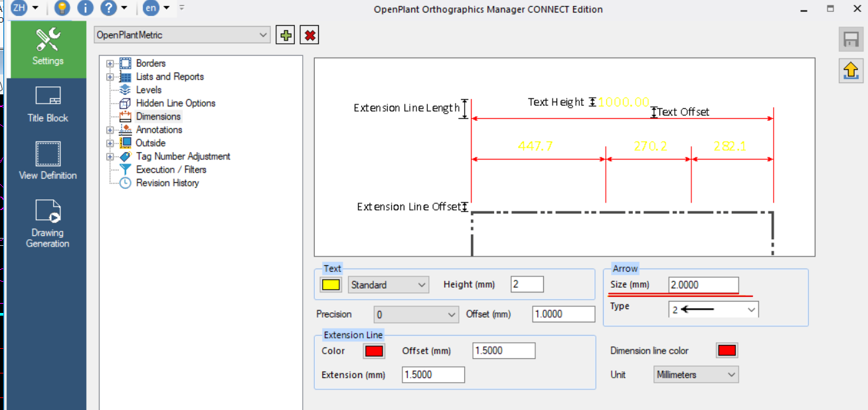The width and height of the screenshot is (868, 410).
Task: Click the info icon in title bar
Action: point(85,8)
